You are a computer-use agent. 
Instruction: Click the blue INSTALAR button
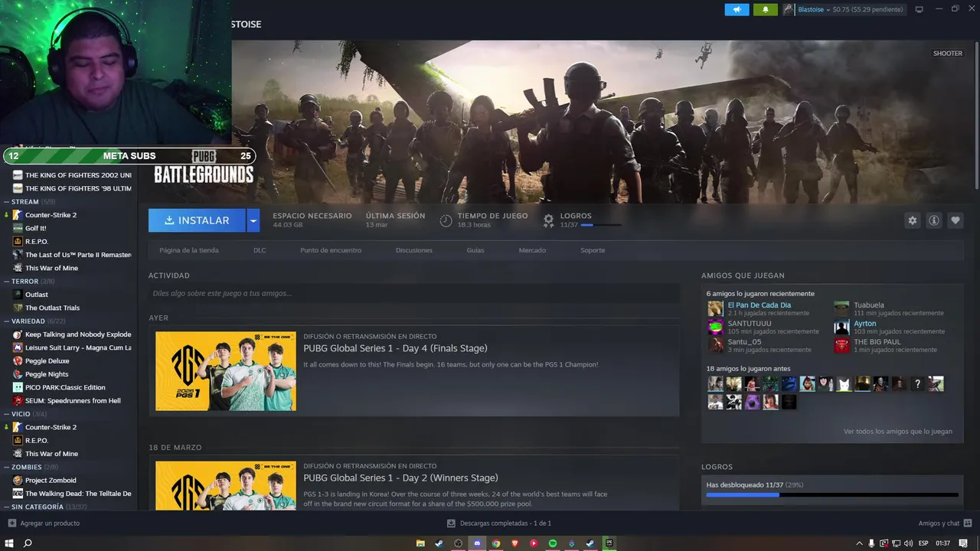pos(197,220)
